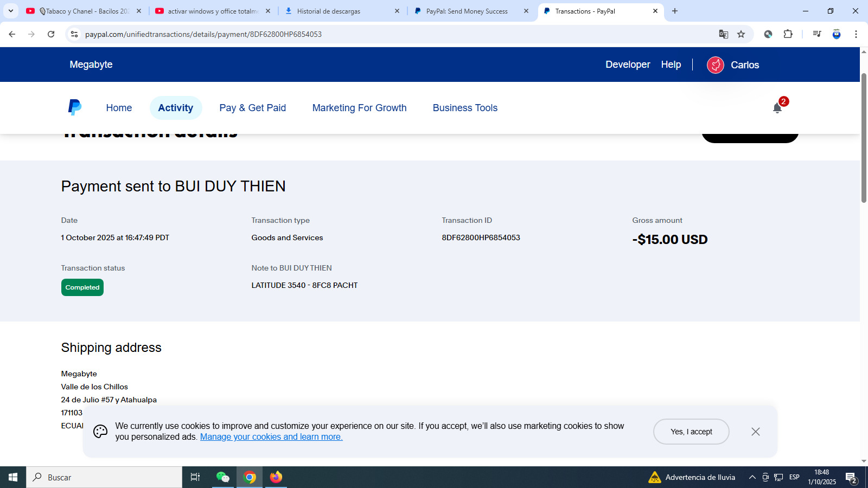868x488 pixels.
Task: Click the Google Translate icon in address bar
Action: click(x=723, y=34)
